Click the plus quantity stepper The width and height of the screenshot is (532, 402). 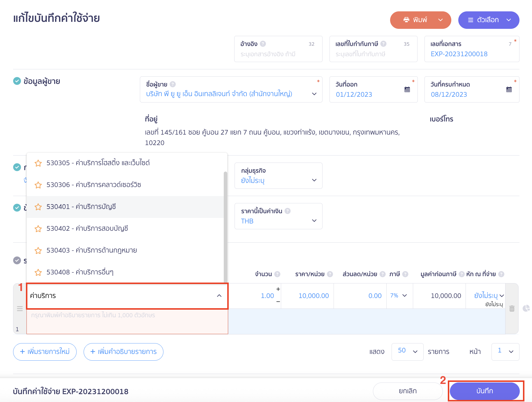(278, 289)
